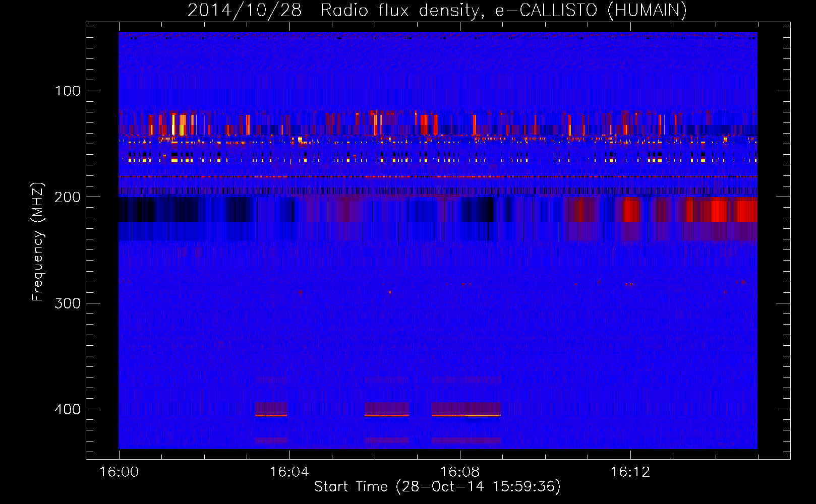This screenshot has width=816, height=504.
Task: Click the plot title '2014/10/28 Radio flux density'
Action: [x=437, y=11]
